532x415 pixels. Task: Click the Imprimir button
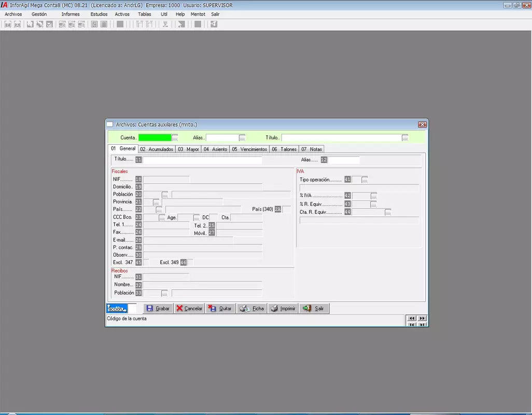click(283, 309)
